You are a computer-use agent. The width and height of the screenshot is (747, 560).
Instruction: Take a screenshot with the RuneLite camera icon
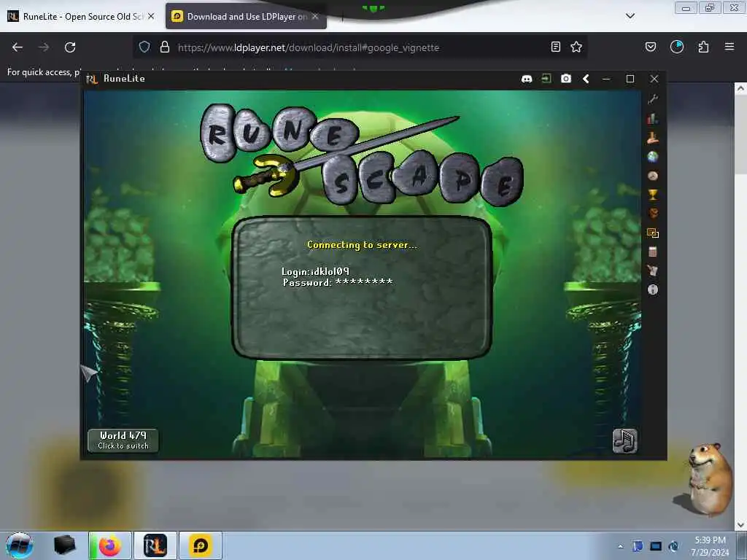[x=566, y=79]
